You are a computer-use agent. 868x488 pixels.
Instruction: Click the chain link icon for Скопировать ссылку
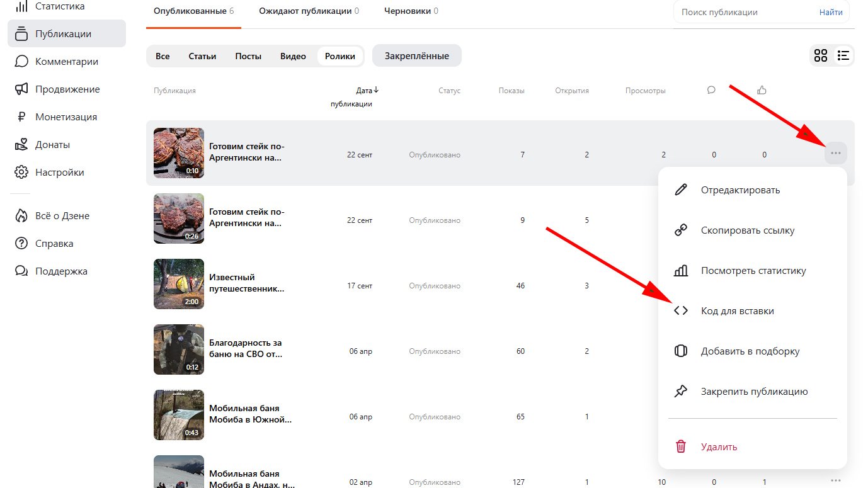(681, 230)
